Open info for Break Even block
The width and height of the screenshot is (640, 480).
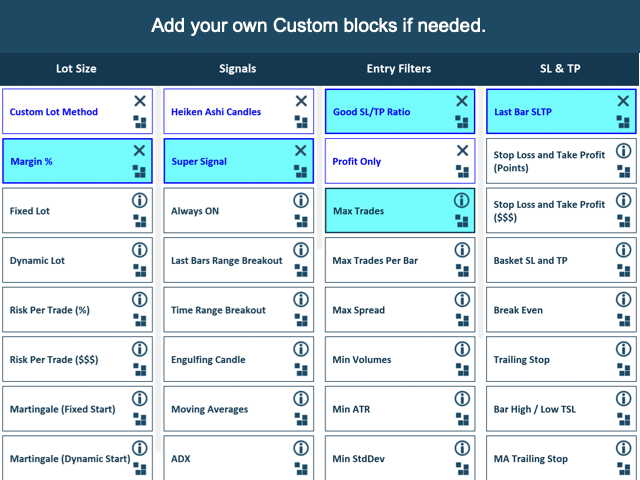click(x=623, y=300)
